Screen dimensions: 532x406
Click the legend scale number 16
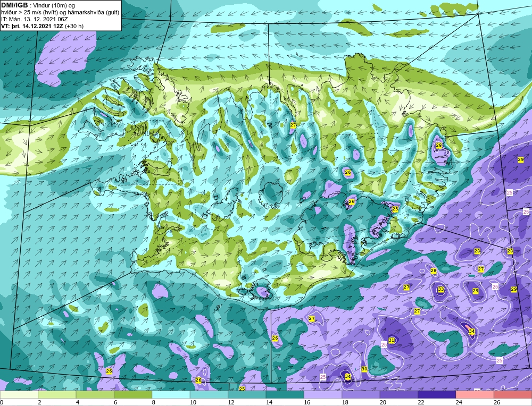pos(307,403)
